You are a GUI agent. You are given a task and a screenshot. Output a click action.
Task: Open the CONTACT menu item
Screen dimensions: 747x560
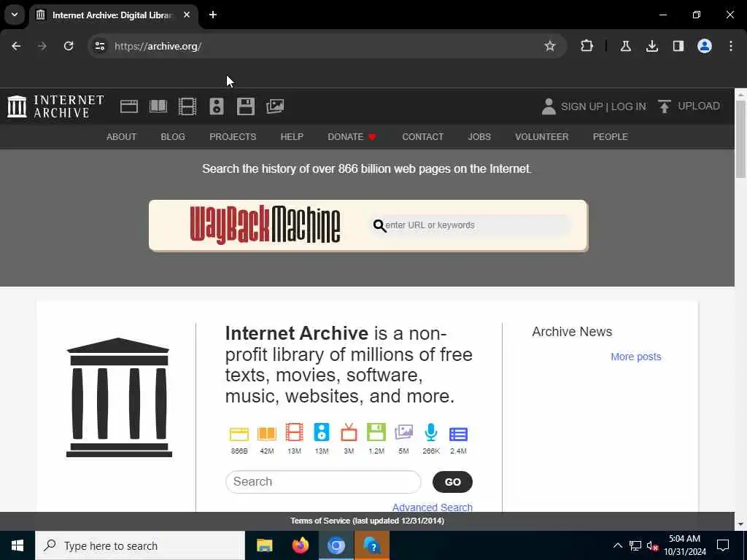pyautogui.click(x=422, y=136)
